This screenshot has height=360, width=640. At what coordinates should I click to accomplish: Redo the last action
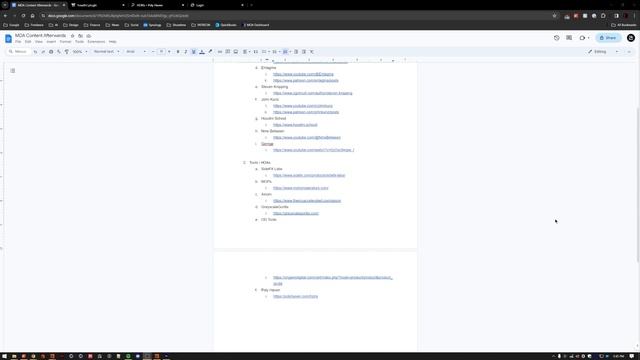(43, 52)
